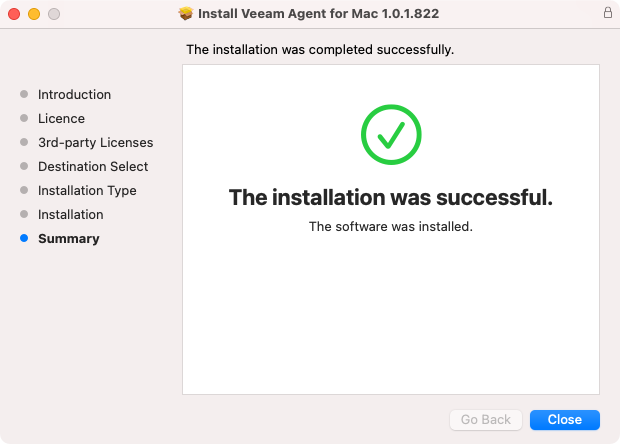
Task: Click the grey zoom window button
Action: [54, 14]
